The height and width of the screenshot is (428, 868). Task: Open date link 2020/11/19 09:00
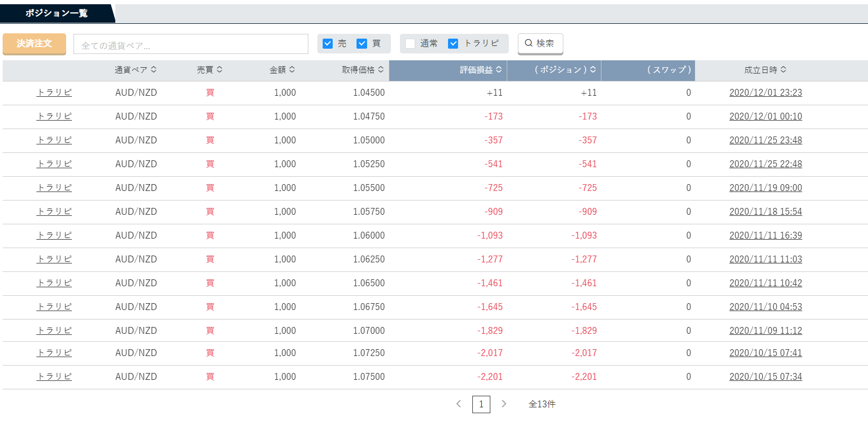pyautogui.click(x=765, y=188)
